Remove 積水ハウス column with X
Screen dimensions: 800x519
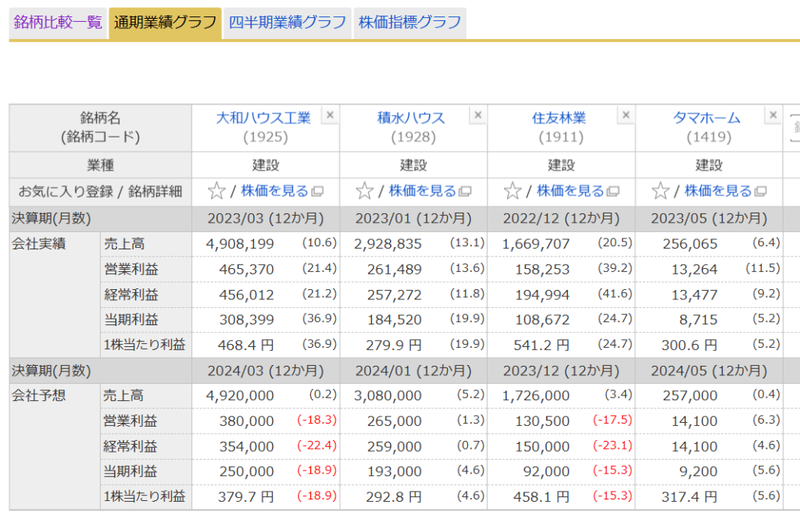pos(478,115)
